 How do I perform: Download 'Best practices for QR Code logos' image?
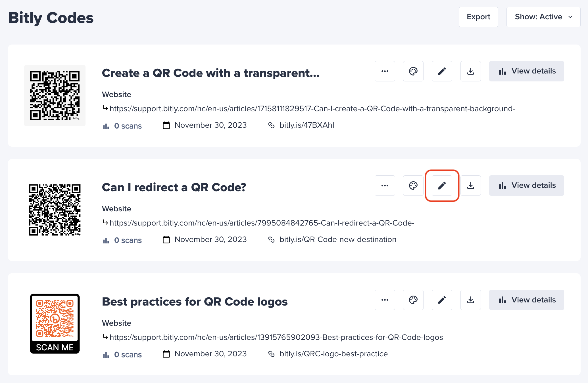471,300
